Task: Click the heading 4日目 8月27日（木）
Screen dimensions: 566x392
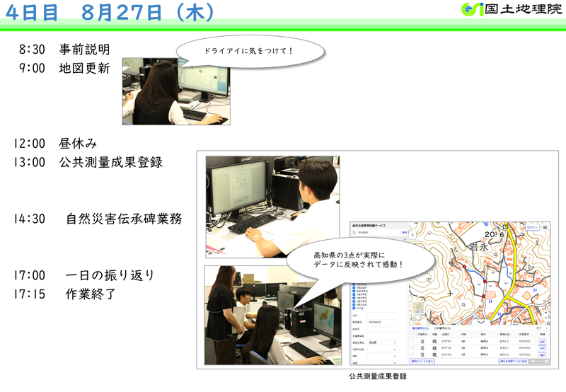Action: pos(110,12)
